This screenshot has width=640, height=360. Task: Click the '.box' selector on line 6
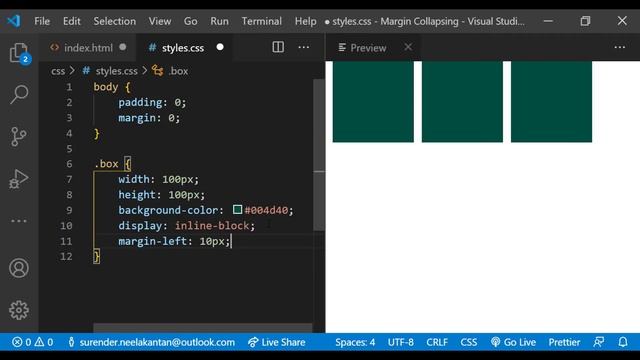106,164
